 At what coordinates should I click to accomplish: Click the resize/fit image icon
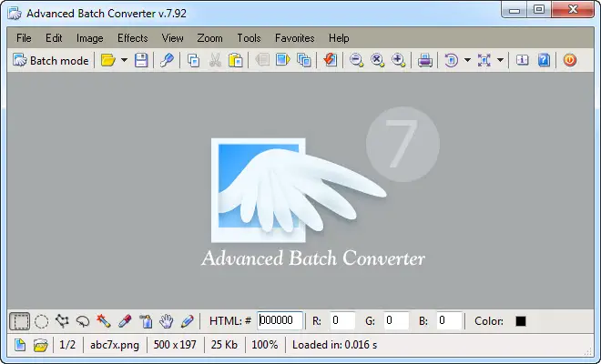484,60
